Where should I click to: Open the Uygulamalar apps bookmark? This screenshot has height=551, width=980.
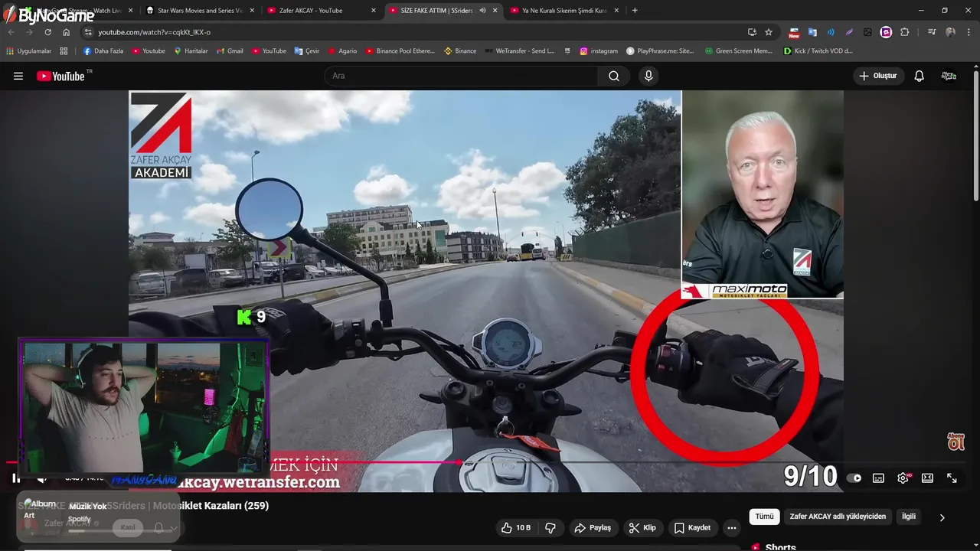click(x=29, y=51)
